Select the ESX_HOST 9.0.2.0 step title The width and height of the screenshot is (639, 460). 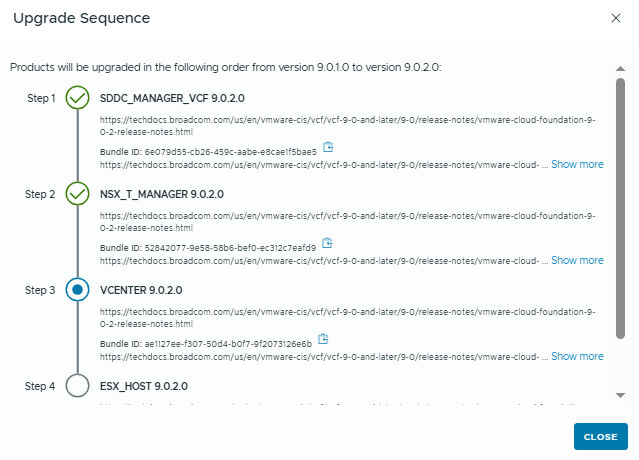144,386
